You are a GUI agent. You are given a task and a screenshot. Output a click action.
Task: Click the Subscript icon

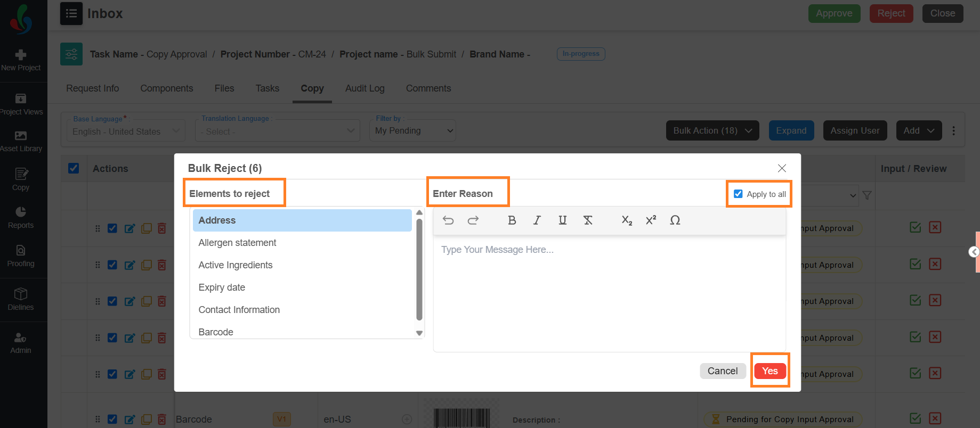pyautogui.click(x=627, y=220)
